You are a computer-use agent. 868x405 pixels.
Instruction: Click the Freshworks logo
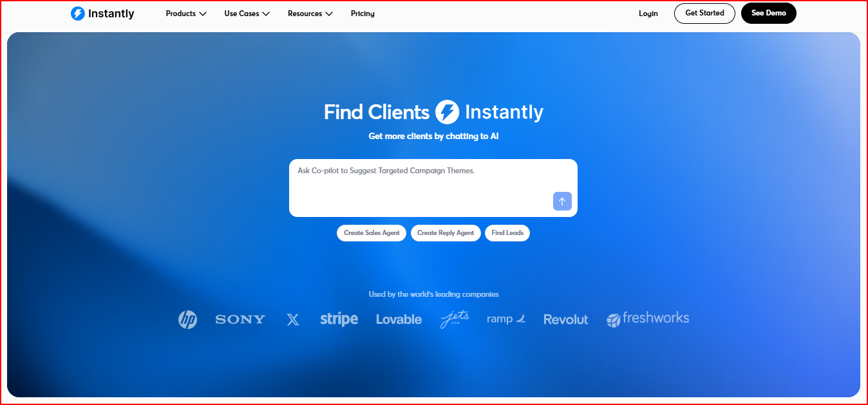point(648,319)
